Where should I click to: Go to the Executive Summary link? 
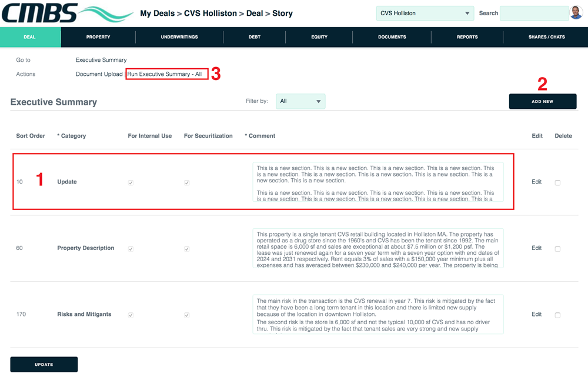101,59
